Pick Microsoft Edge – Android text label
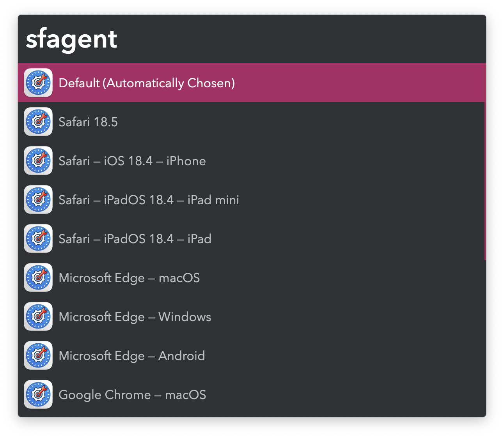The width and height of the screenshot is (504, 438). (x=131, y=356)
